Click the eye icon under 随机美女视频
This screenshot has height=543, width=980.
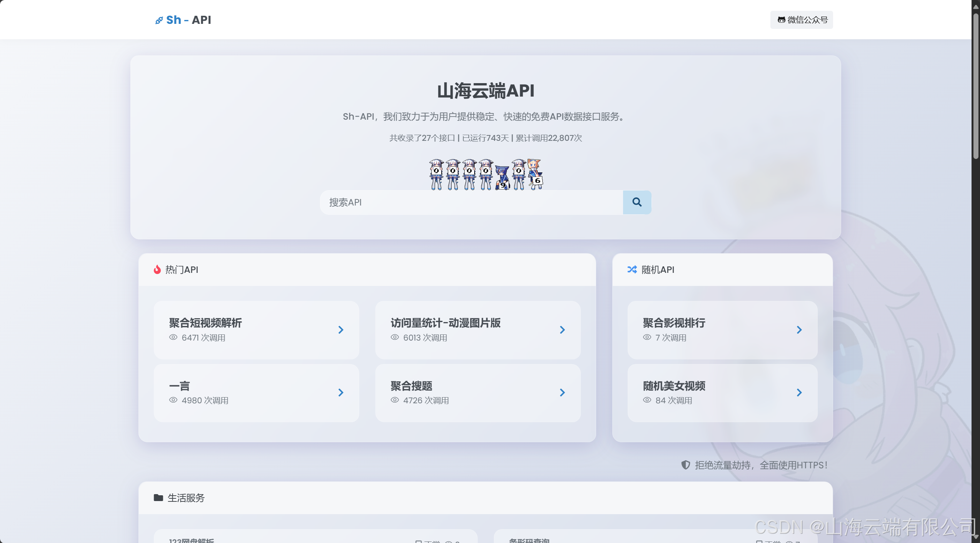coord(647,400)
